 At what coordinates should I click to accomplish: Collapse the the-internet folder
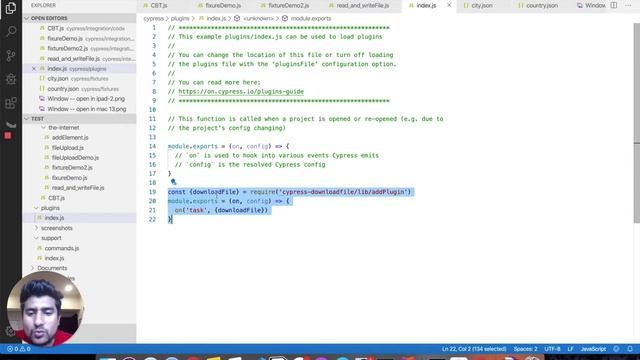pyautogui.click(x=64, y=128)
